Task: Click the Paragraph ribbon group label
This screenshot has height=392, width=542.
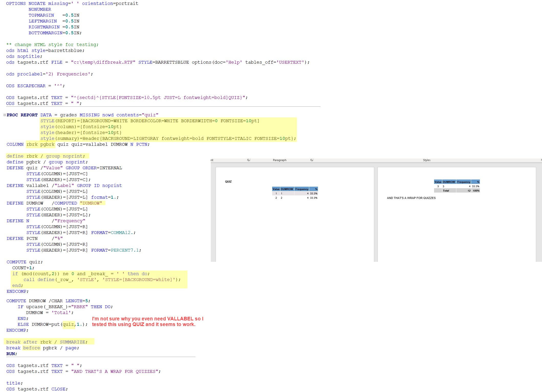Action: (279, 160)
